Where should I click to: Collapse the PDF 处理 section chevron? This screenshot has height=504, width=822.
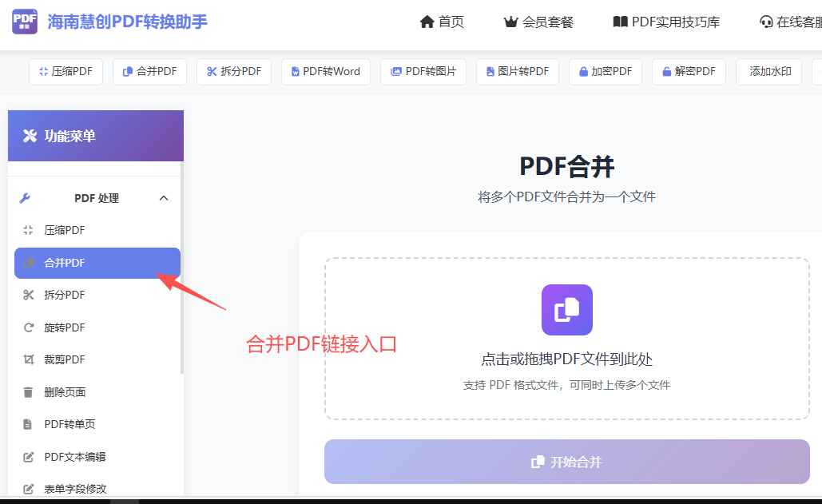164,198
